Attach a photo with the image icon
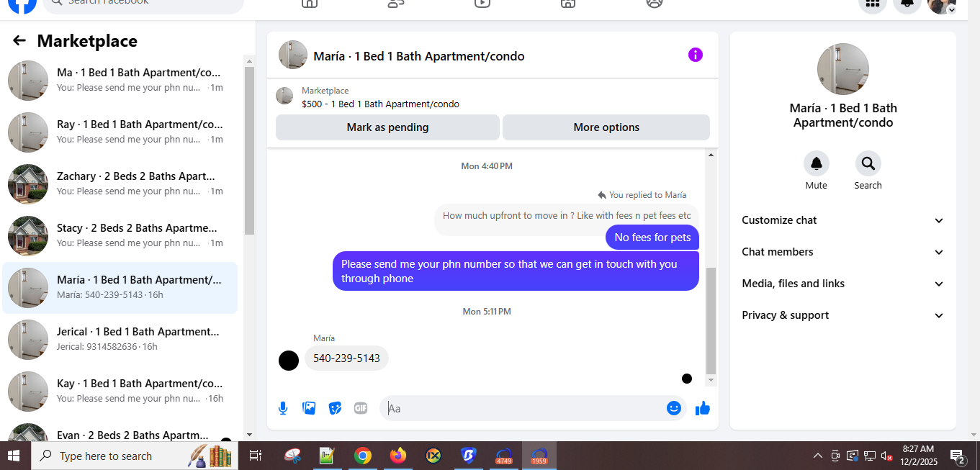Screen dimensions: 980x470 [x=309, y=408]
